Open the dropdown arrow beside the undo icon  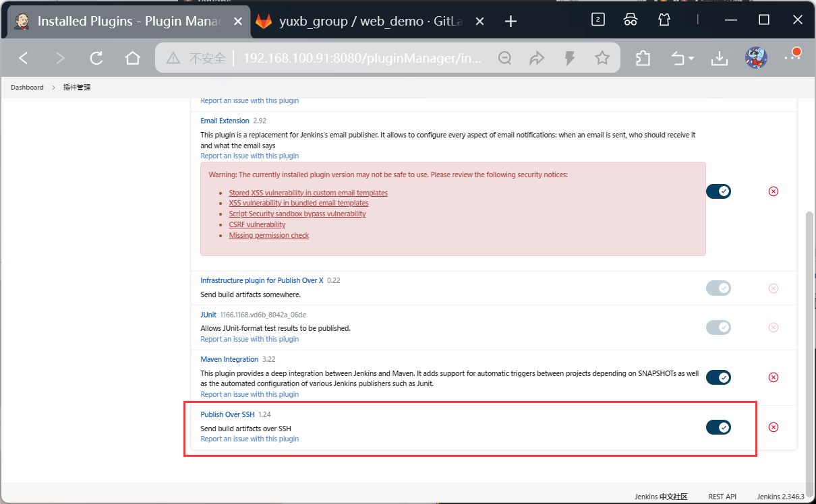tap(691, 59)
